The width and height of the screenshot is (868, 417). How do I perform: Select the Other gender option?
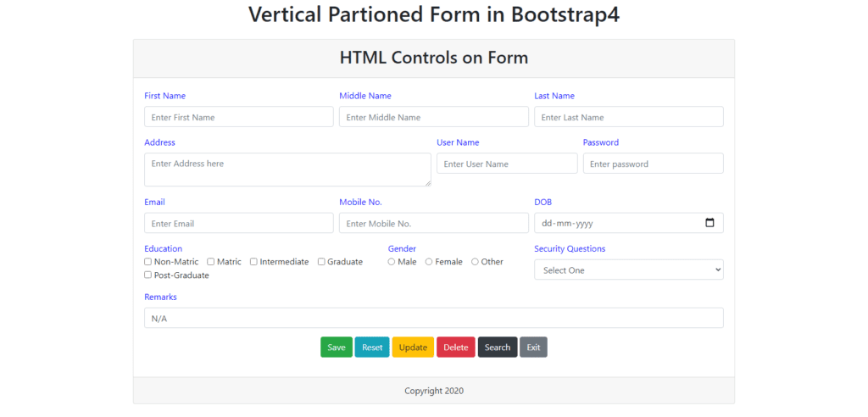click(x=475, y=261)
